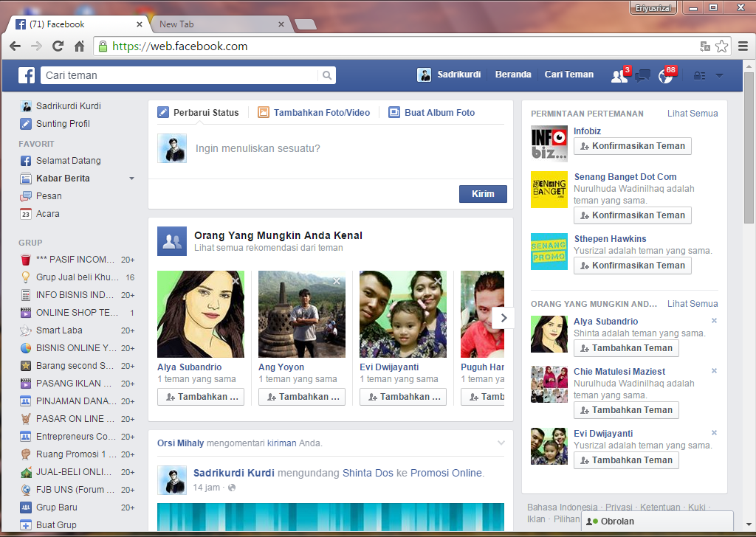Expand the options chevron on Orsi Mihaly story
The image size is (756, 537).
tap(501, 443)
